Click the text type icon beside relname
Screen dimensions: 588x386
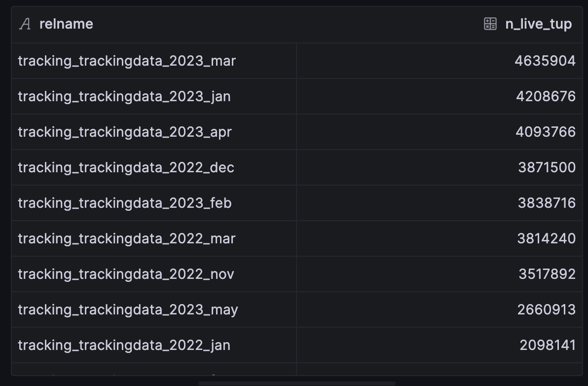[x=25, y=24]
